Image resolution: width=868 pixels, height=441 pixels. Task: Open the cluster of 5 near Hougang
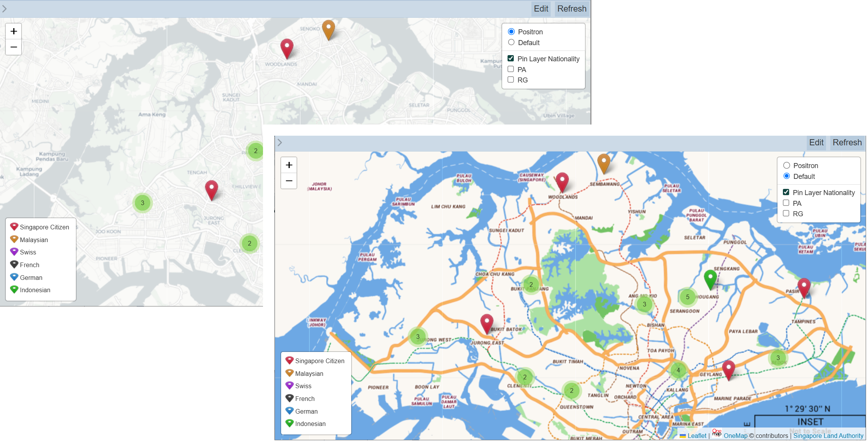(x=687, y=297)
